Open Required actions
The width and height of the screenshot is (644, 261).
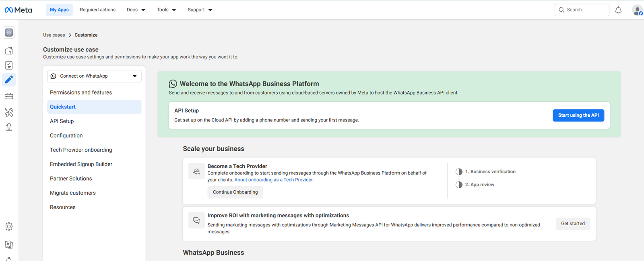point(97,10)
